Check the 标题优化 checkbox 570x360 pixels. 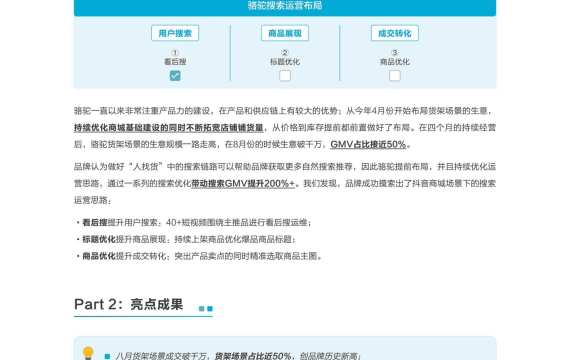click(x=285, y=76)
